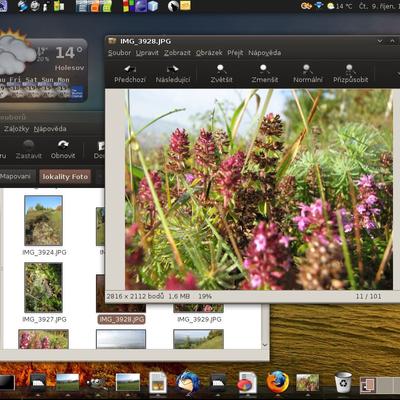This screenshot has height=400, width=400.
Task: Open Nápověda menu in the image viewer
Action: [264, 53]
